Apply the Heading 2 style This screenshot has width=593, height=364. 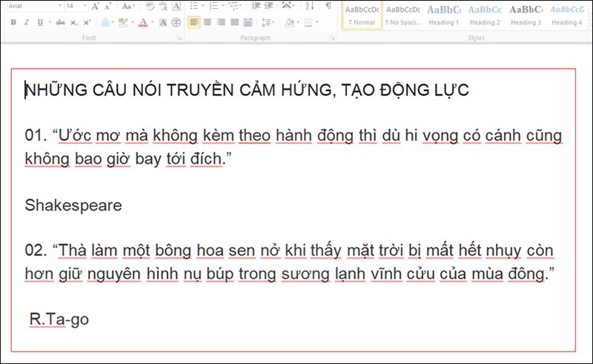[x=485, y=15]
